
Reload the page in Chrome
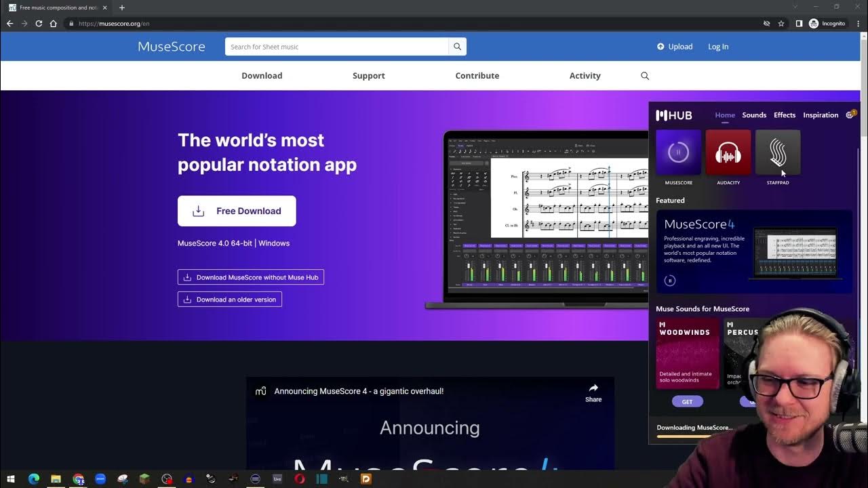(x=39, y=24)
